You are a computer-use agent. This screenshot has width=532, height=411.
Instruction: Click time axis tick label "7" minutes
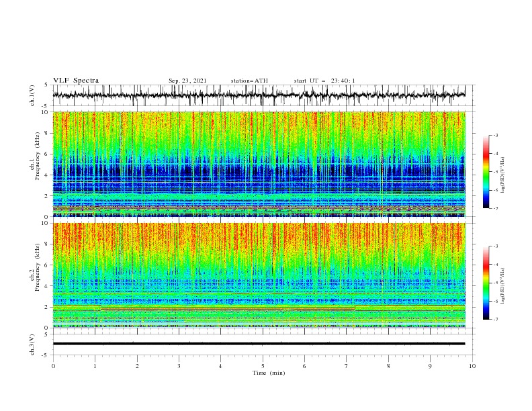(x=347, y=366)
